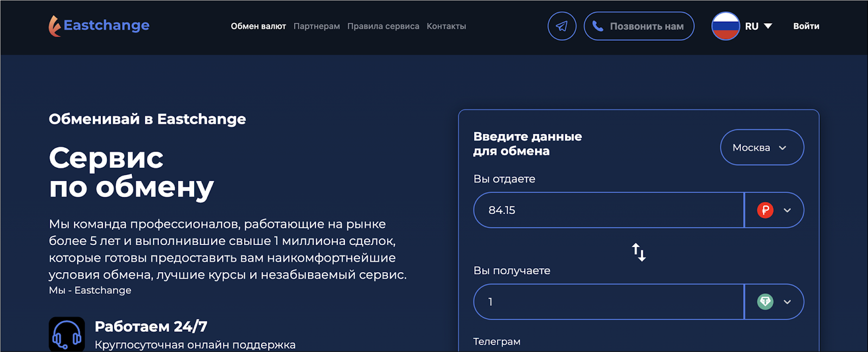Click the Обменивай в Eastchange heading

click(x=148, y=119)
